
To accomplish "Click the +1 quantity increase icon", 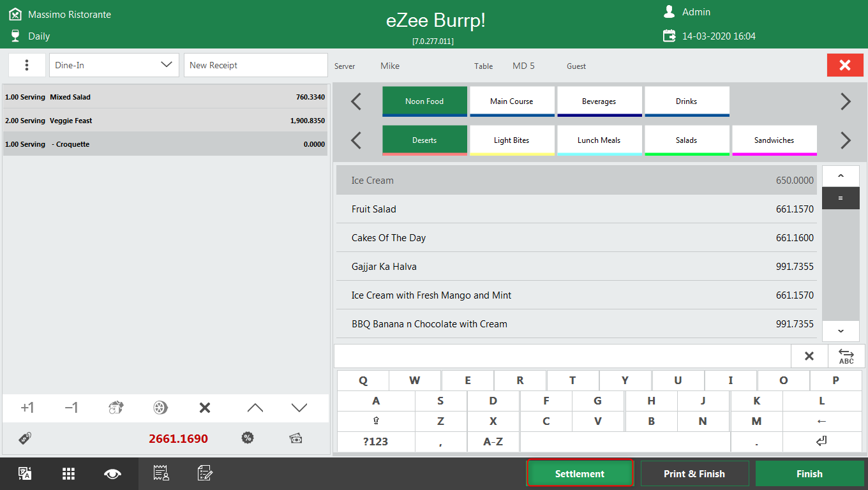I will (x=27, y=408).
